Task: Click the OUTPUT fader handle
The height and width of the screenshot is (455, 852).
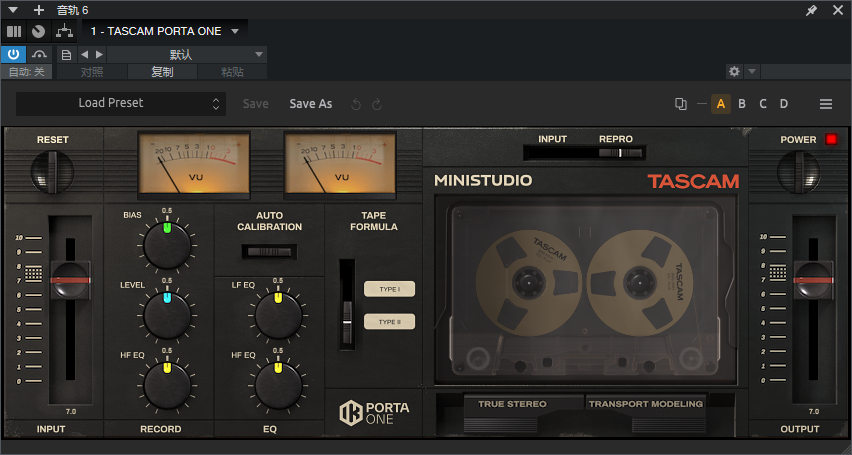Action: (x=813, y=280)
